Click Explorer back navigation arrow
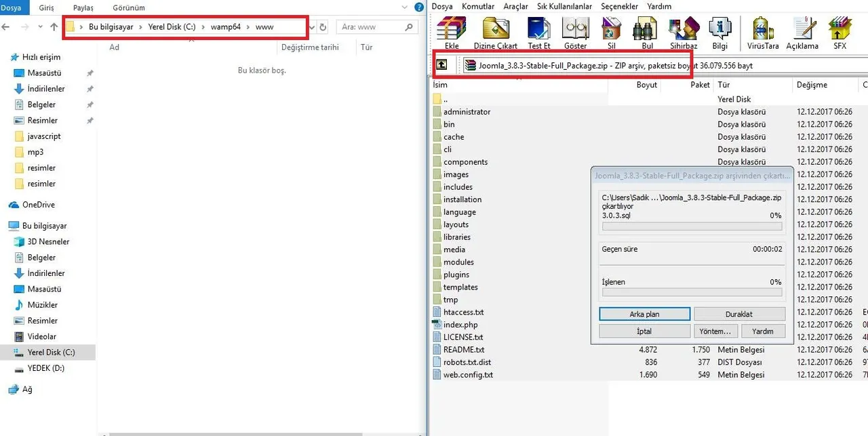The image size is (868, 436). click(7, 27)
